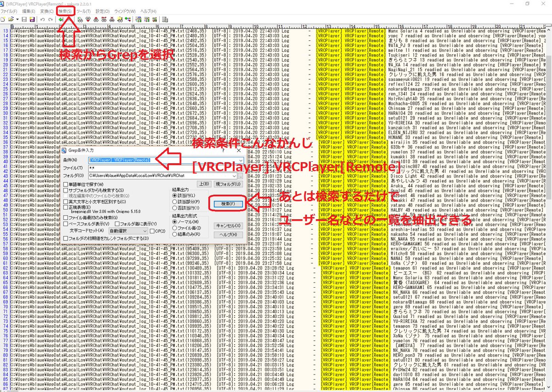Click the ファイル(T) field containing *.*
Image resolution: width=552 pixels, height=392 pixels.
click(166, 168)
